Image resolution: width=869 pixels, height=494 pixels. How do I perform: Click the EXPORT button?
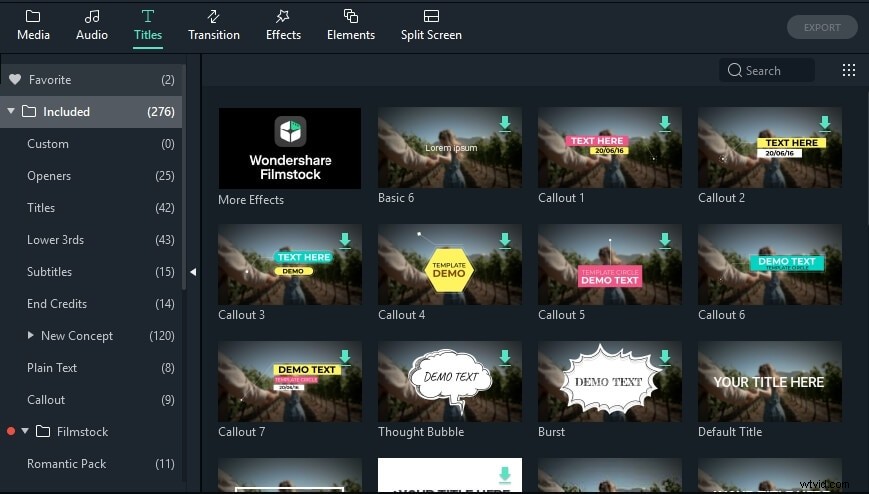pos(822,27)
